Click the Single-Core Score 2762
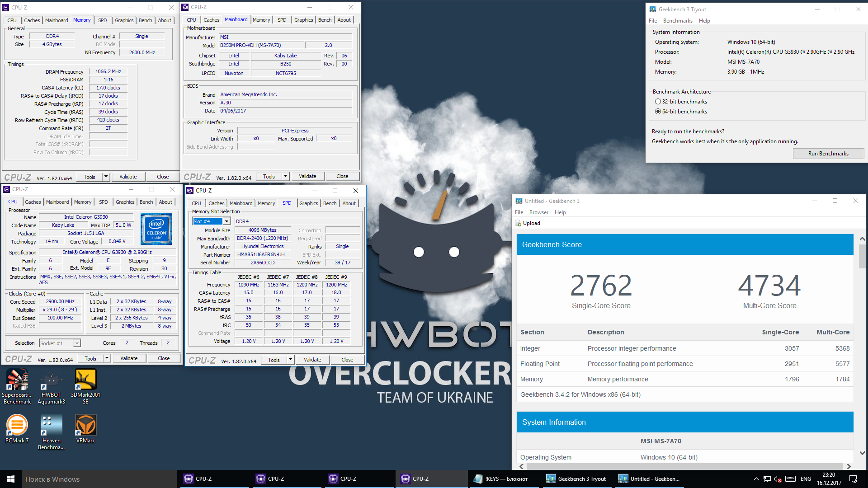 click(x=601, y=285)
